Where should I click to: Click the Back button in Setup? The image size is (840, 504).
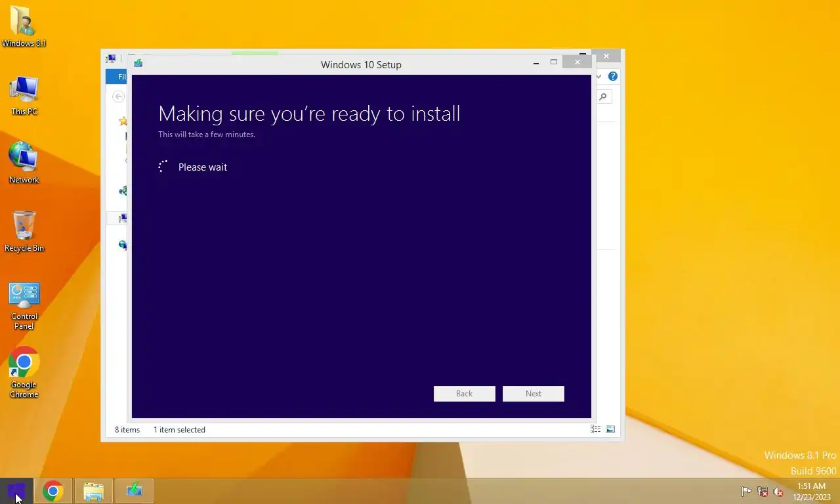pos(464,394)
